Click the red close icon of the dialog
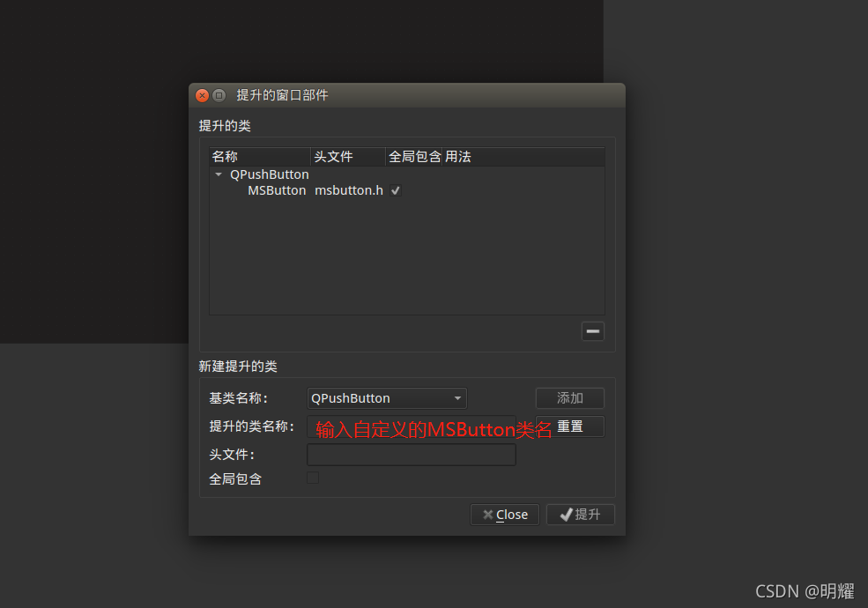Viewport: 868px width, 608px height. [x=202, y=95]
